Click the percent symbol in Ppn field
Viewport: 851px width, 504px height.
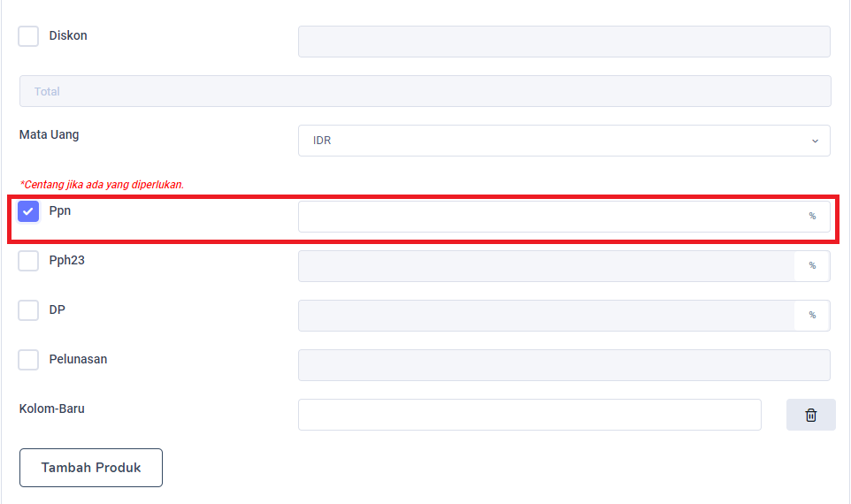click(x=812, y=217)
